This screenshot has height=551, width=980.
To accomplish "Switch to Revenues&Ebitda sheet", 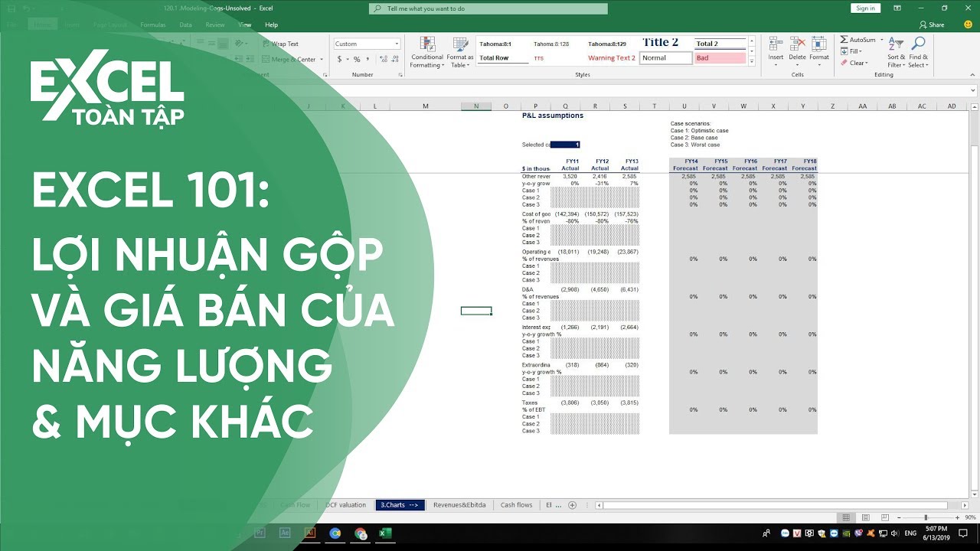I will pos(459,505).
